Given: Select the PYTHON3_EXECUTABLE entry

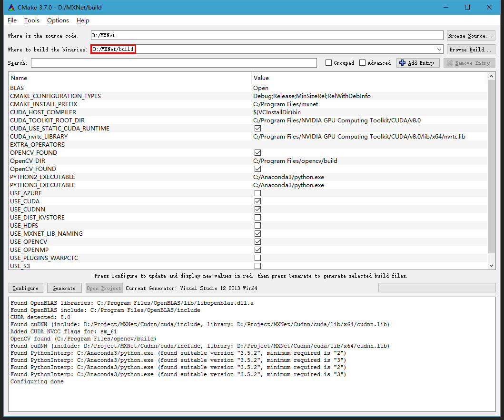Looking at the screenshot, I should click(x=42, y=185).
